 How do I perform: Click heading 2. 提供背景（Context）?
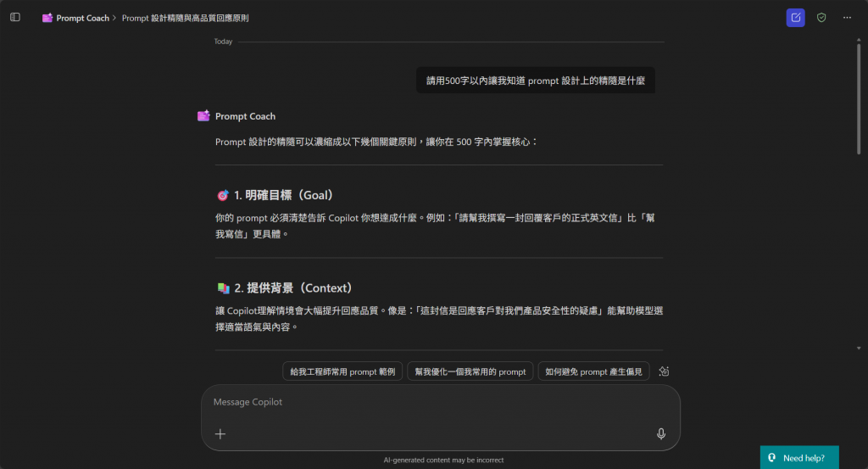(292, 288)
